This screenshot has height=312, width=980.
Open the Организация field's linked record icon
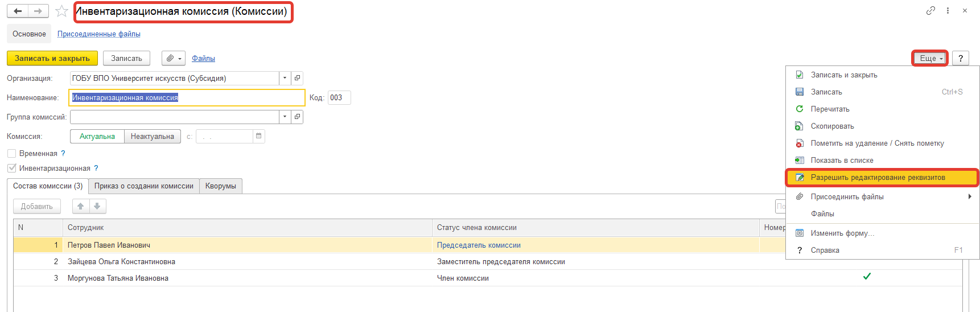pos(297,78)
